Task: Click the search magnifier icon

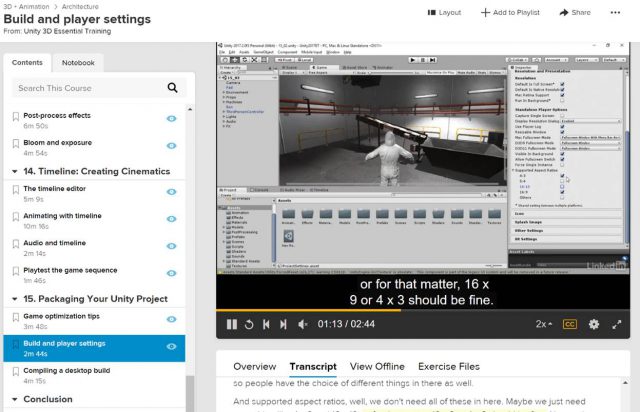Action: point(173,88)
